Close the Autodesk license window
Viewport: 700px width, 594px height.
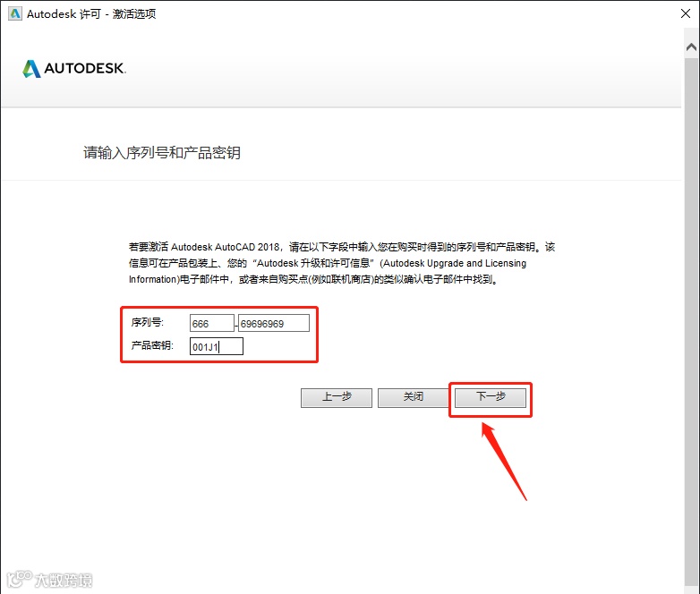(686, 13)
